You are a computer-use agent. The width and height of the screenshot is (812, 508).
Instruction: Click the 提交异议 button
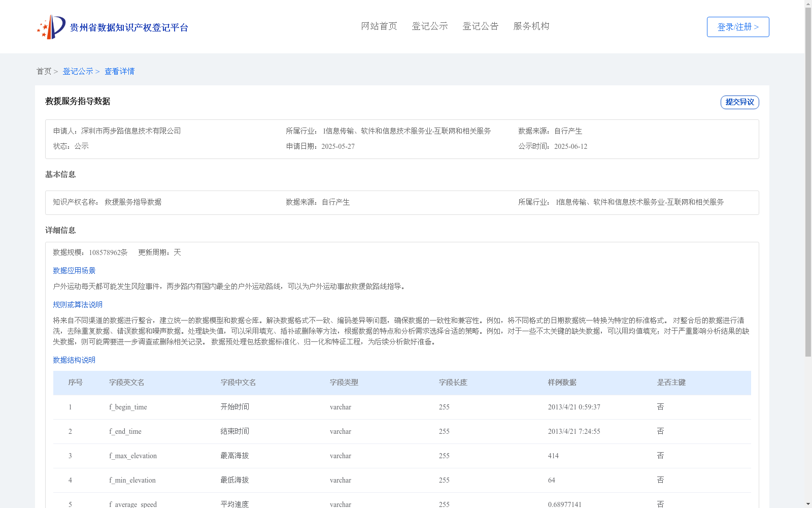[739, 102]
